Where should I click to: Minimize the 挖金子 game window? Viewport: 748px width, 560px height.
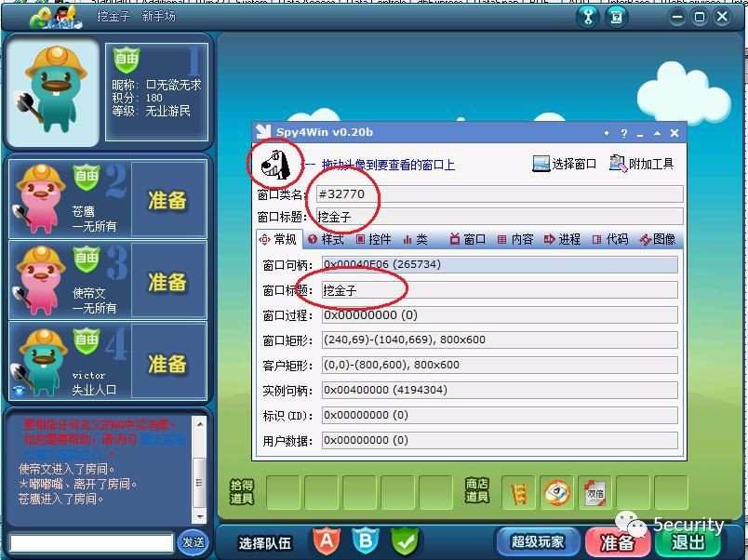pyautogui.click(x=676, y=17)
